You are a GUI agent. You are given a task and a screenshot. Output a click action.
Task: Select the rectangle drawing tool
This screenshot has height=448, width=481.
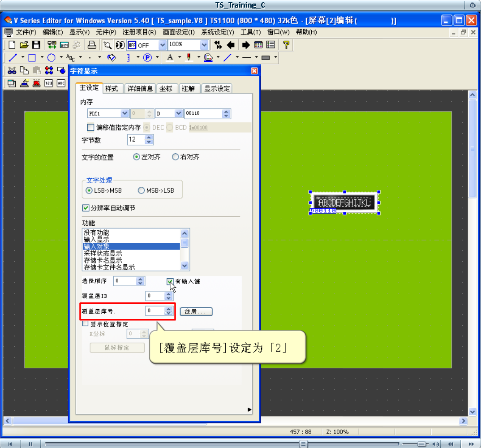point(32,57)
